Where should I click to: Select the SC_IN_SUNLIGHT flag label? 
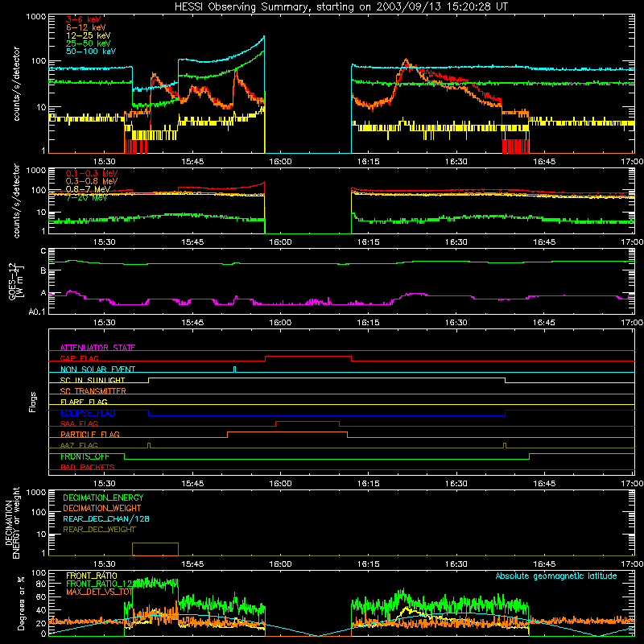pos(93,380)
